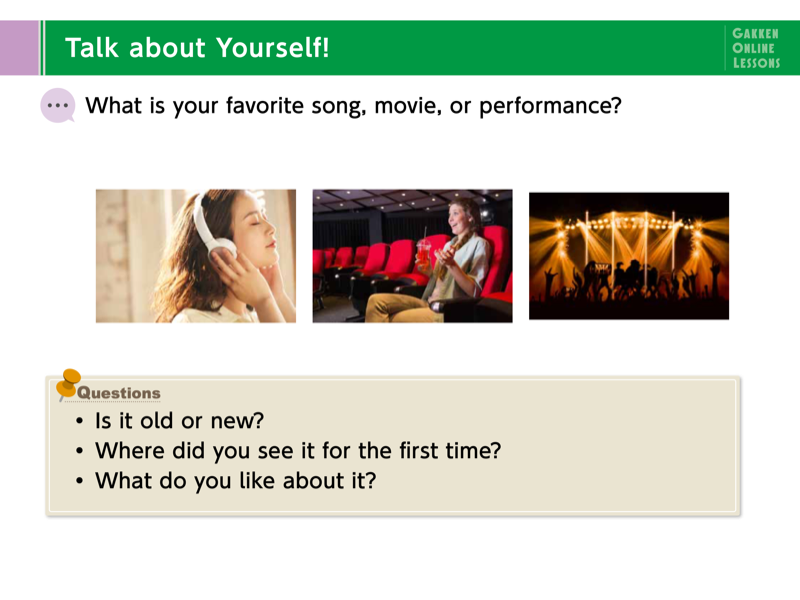
Task: Click the white headphones in first photo
Action: tap(212, 224)
